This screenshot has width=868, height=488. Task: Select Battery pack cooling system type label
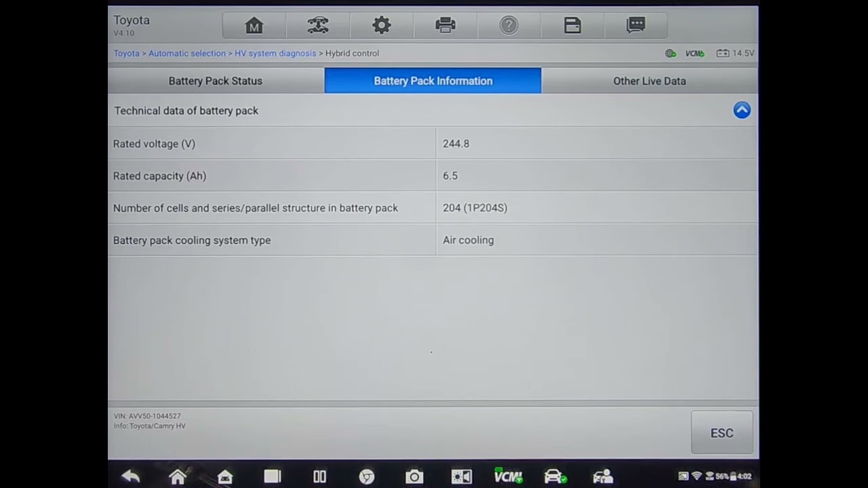click(192, 240)
